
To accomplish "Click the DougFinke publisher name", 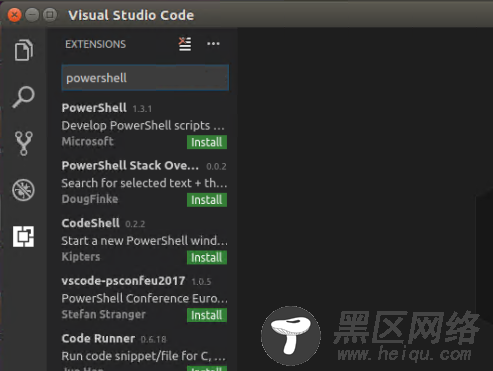I will click(x=90, y=199).
